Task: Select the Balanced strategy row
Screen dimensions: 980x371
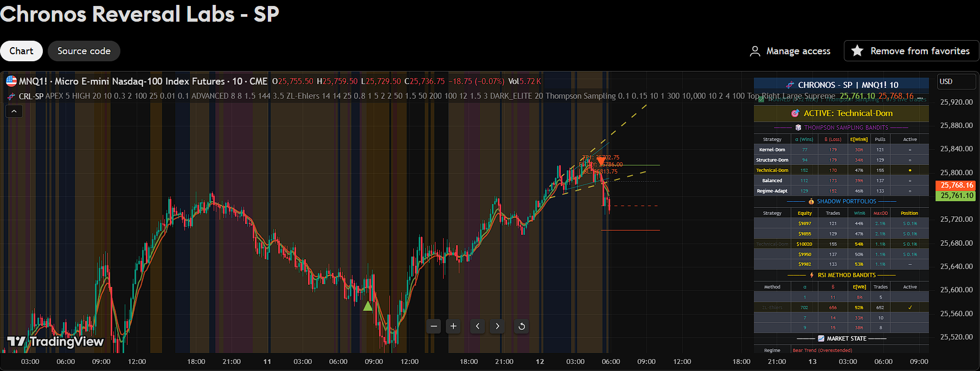Action: pos(841,181)
